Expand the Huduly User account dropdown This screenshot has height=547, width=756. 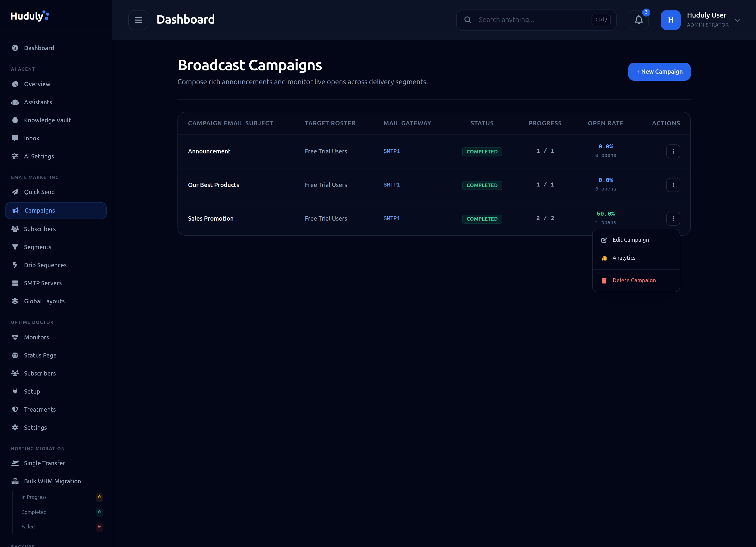tap(737, 20)
